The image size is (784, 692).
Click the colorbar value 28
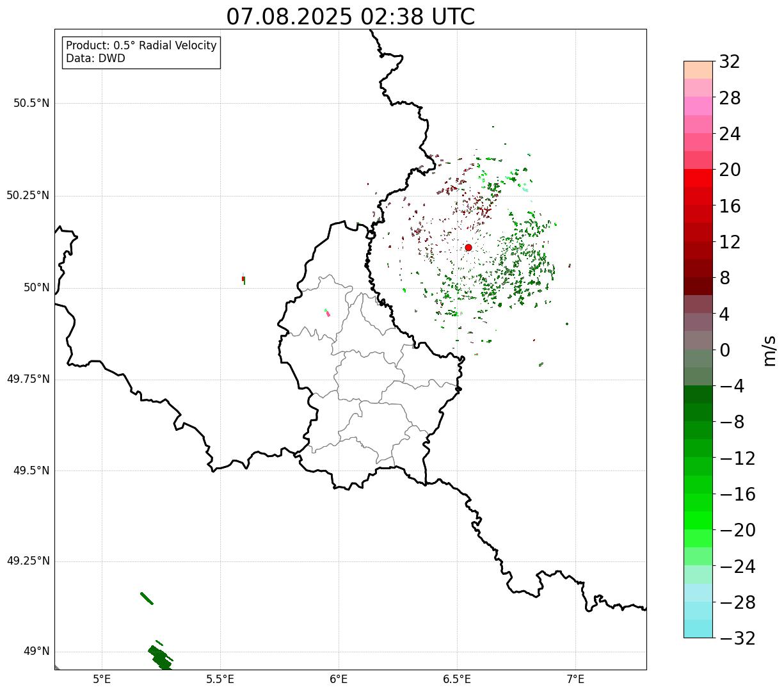(x=730, y=98)
